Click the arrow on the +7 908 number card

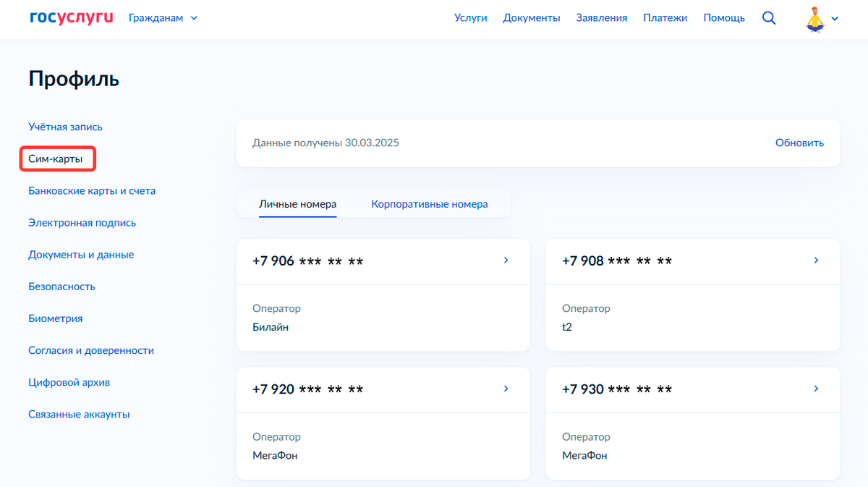815,261
